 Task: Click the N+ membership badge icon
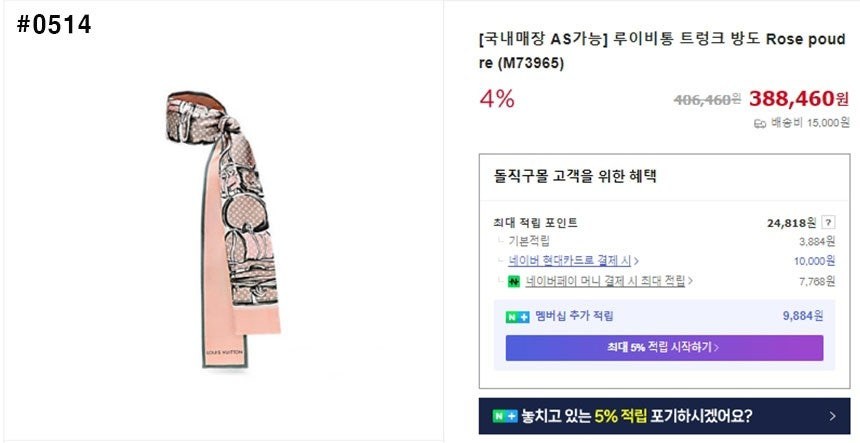[x=517, y=316]
